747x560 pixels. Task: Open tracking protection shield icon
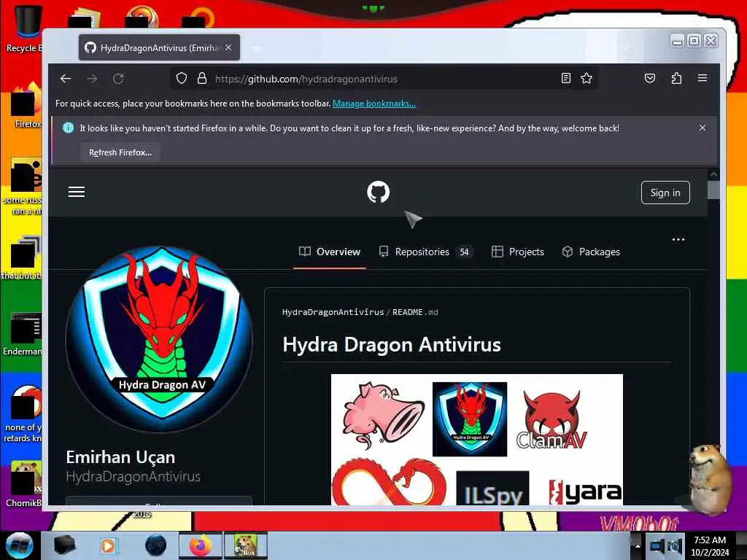[182, 78]
